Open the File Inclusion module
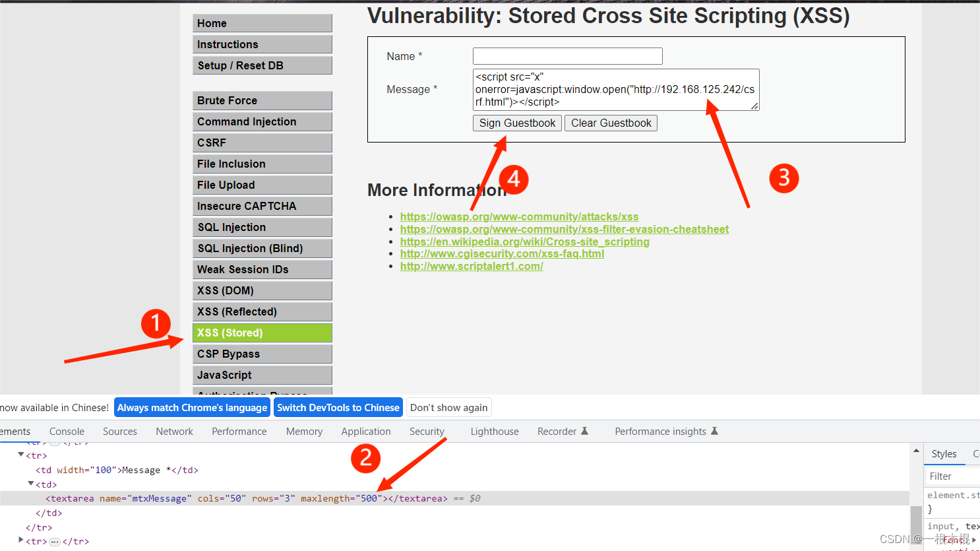This screenshot has height=551, width=980. tap(262, 164)
